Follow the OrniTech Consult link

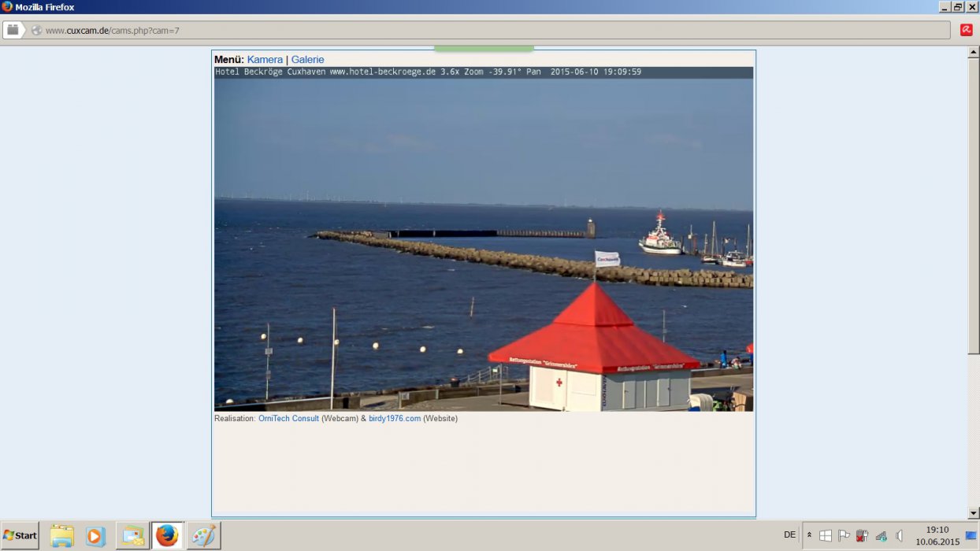(x=288, y=419)
